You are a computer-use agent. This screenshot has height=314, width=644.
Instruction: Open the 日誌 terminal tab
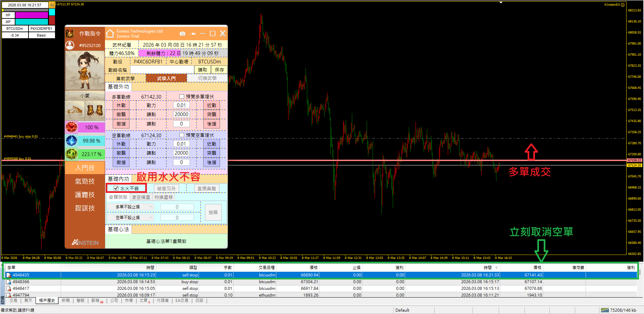tap(199, 301)
